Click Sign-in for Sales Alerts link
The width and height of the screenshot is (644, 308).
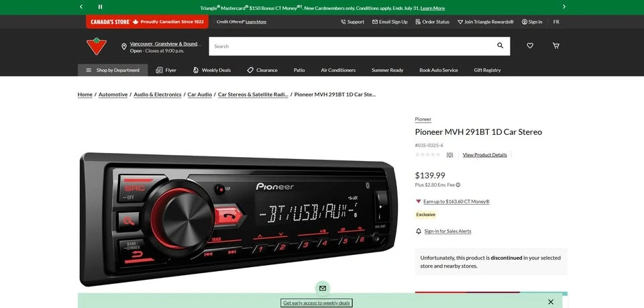(x=447, y=231)
